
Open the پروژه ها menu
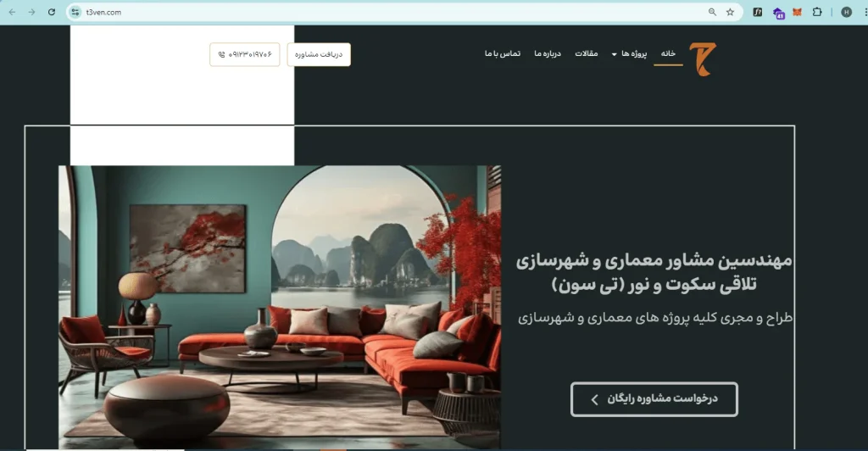click(x=634, y=53)
